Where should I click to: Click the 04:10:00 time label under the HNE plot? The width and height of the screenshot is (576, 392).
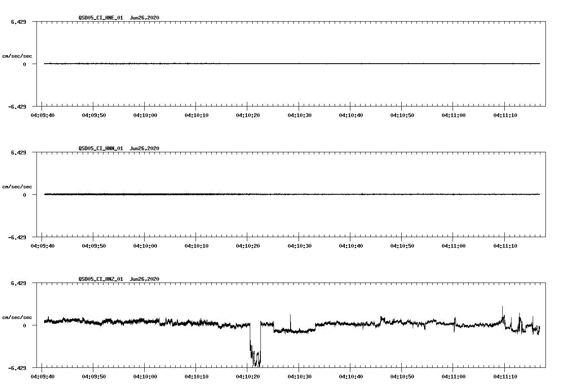pos(145,115)
